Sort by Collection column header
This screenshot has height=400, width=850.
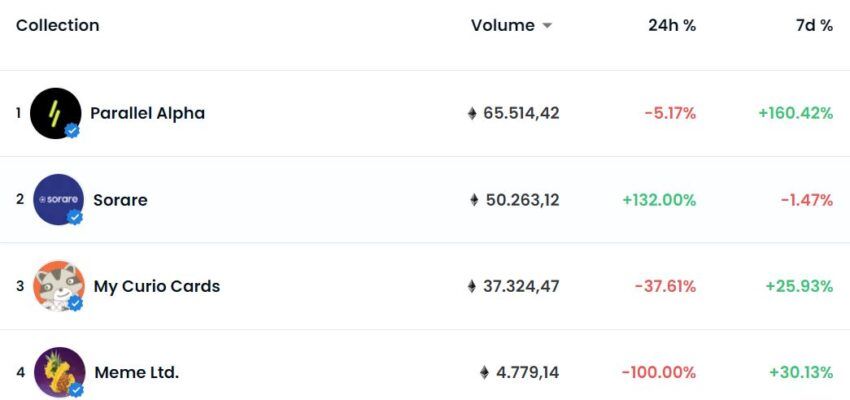(x=57, y=25)
